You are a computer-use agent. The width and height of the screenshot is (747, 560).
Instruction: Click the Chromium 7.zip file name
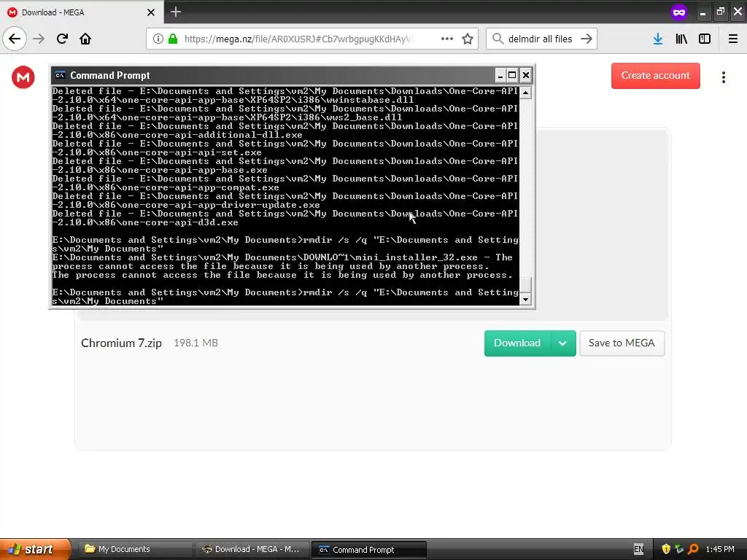tap(122, 343)
